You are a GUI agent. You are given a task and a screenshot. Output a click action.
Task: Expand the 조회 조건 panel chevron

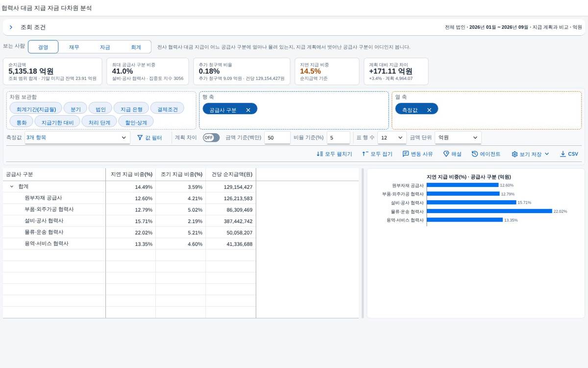[x=11, y=27]
